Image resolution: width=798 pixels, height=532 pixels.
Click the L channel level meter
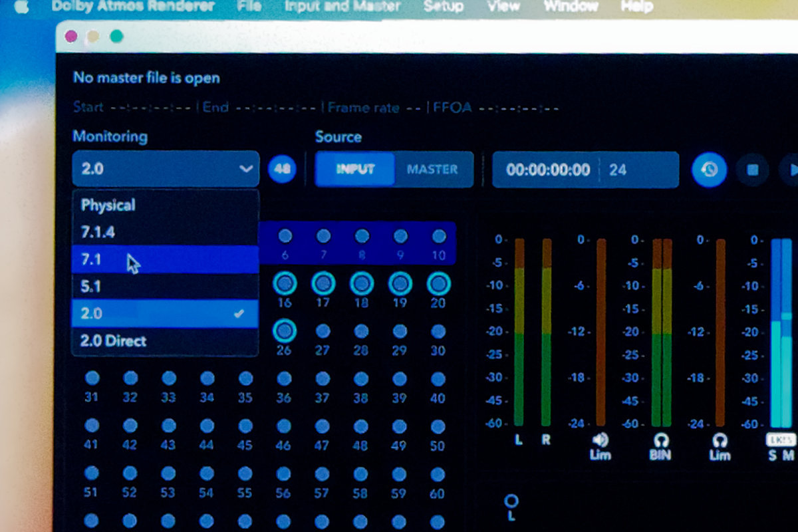coord(519,332)
